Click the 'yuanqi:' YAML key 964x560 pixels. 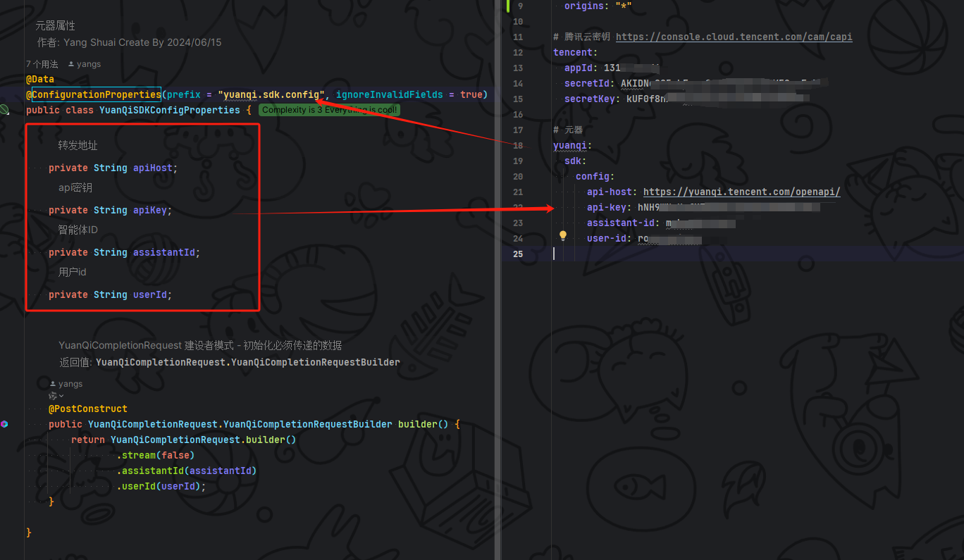(573, 145)
